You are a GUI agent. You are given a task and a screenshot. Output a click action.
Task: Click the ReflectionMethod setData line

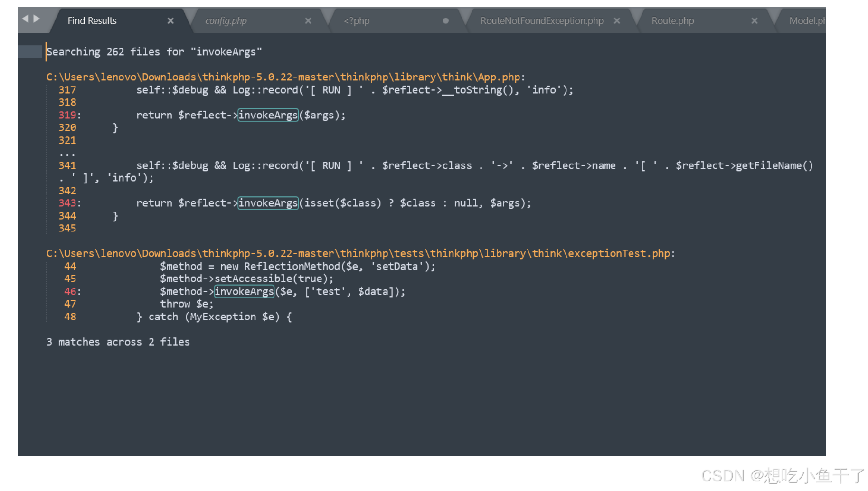coord(297,266)
